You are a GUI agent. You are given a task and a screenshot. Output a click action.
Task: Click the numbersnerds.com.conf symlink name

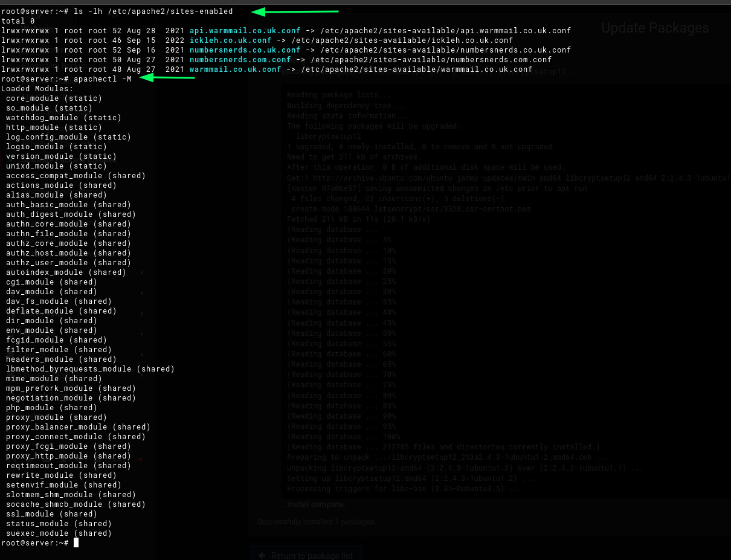click(240, 60)
